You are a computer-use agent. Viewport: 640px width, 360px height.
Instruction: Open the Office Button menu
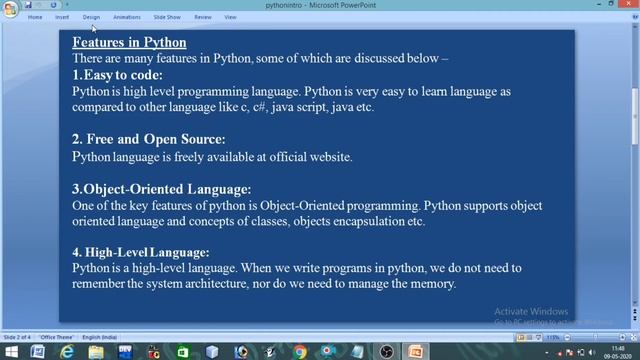[10, 8]
